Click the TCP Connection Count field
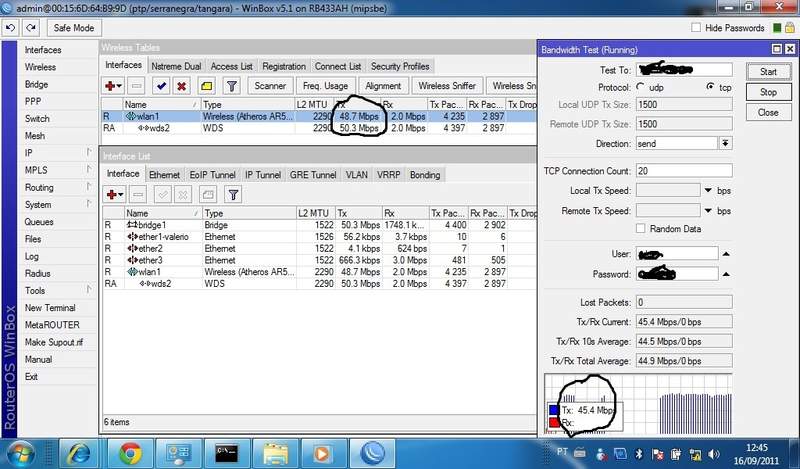800x469 pixels. [684, 170]
